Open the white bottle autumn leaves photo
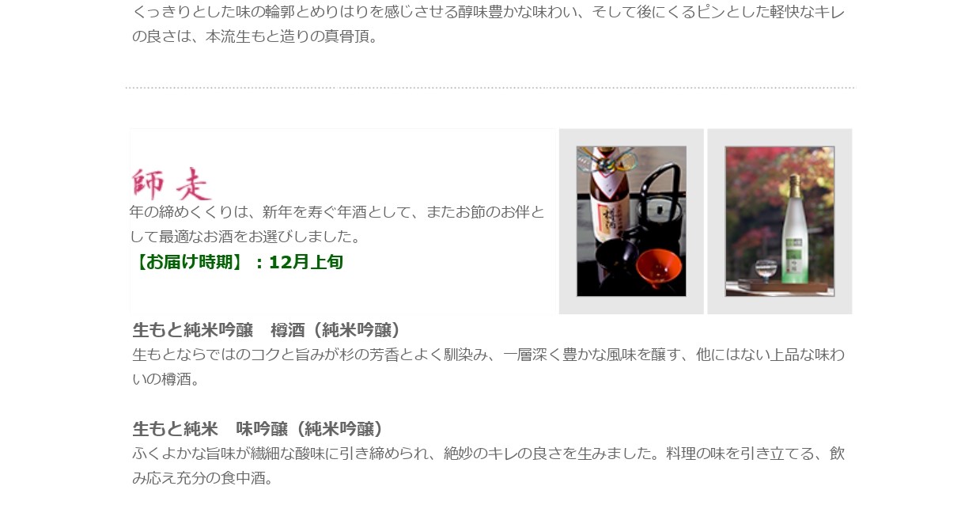This screenshot has height=524, width=980. [x=780, y=222]
